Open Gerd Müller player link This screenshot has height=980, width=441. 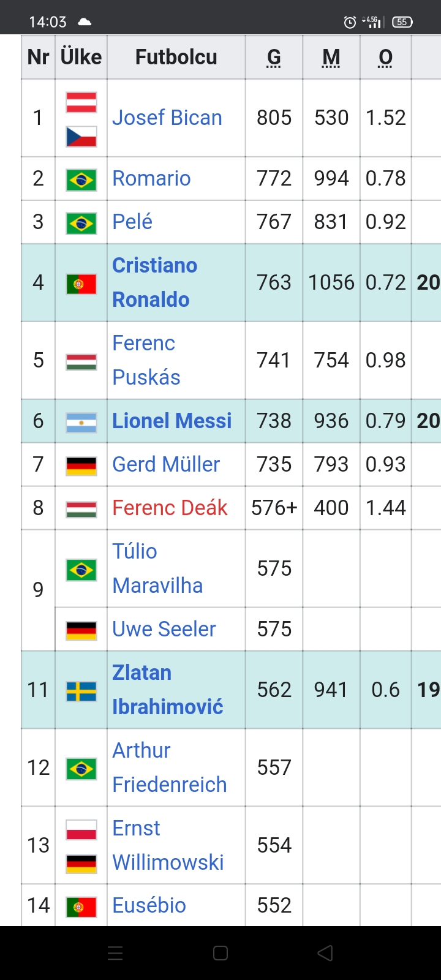point(166,464)
